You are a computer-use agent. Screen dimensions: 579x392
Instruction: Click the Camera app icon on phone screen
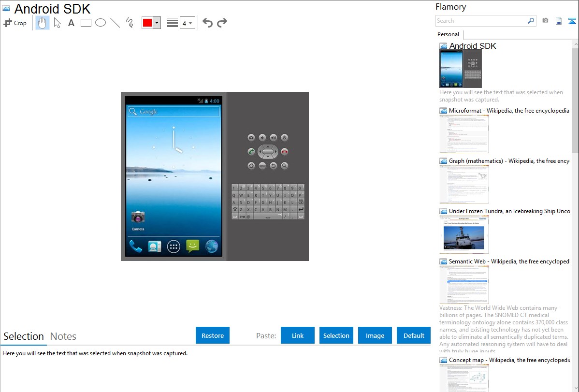pos(138,217)
